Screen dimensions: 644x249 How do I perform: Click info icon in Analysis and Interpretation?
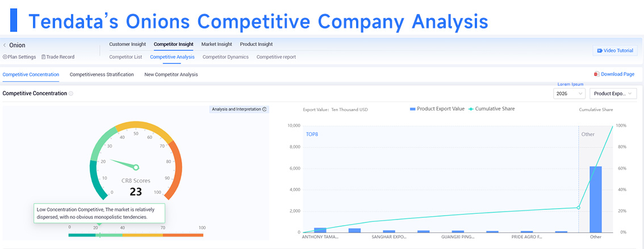[265, 109]
